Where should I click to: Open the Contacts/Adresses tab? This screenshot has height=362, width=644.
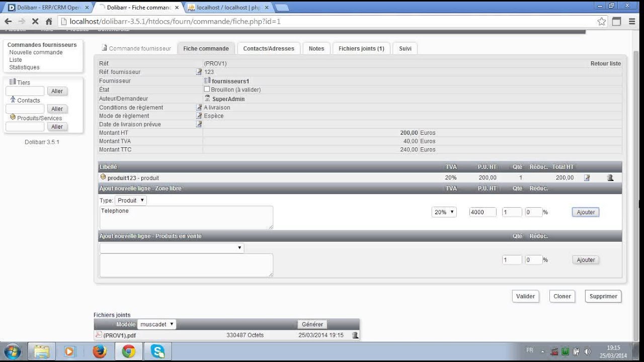(269, 49)
